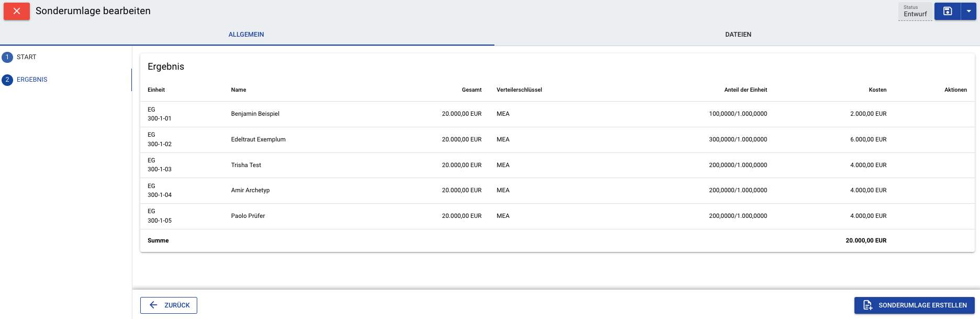Save using the floppy disk icon
Viewport: 980px width, 319px height.
coord(948,11)
